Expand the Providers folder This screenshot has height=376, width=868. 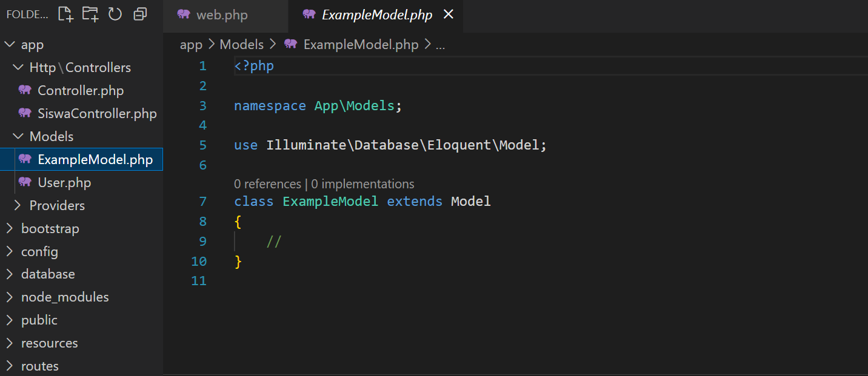(57, 206)
